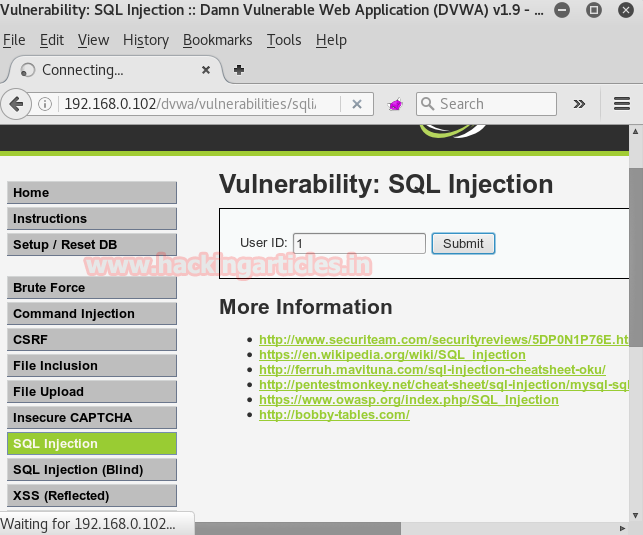Open SQL Injection (Blind) page
Viewport: 643px width, 535px height.
point(92,469)
